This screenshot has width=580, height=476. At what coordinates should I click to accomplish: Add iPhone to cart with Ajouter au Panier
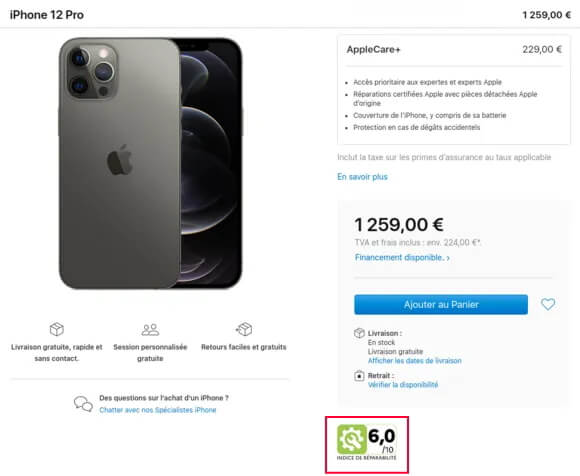[x=441, y=304]
